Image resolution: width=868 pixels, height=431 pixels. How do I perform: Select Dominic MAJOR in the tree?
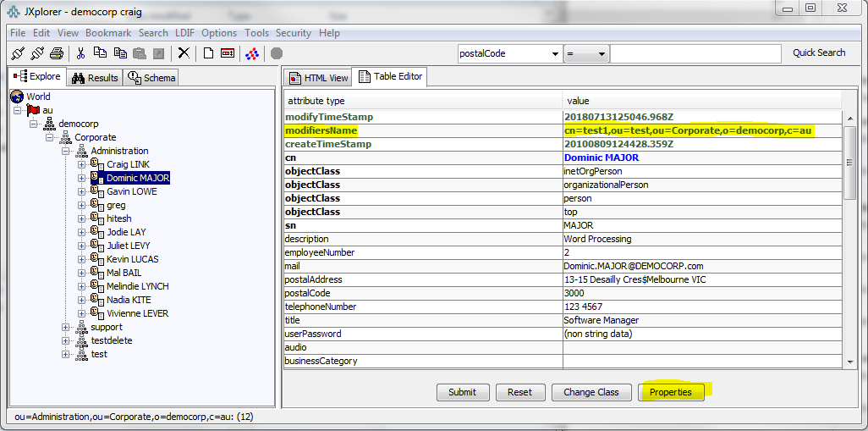pos(137,178)
